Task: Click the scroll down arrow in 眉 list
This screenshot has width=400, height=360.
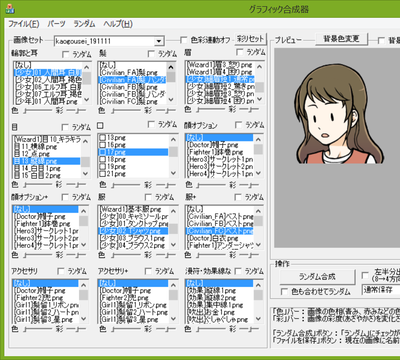Action: tap(260, 99)
